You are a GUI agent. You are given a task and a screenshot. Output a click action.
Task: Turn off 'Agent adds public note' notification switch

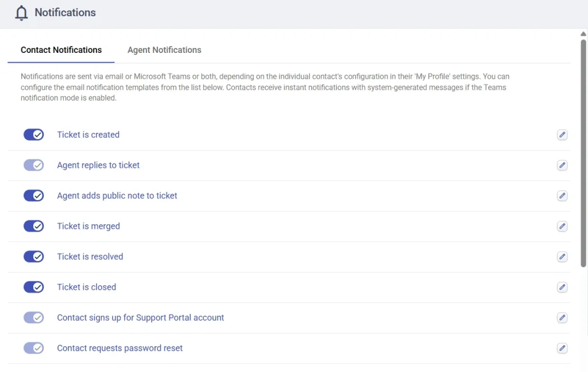(33, 195)
